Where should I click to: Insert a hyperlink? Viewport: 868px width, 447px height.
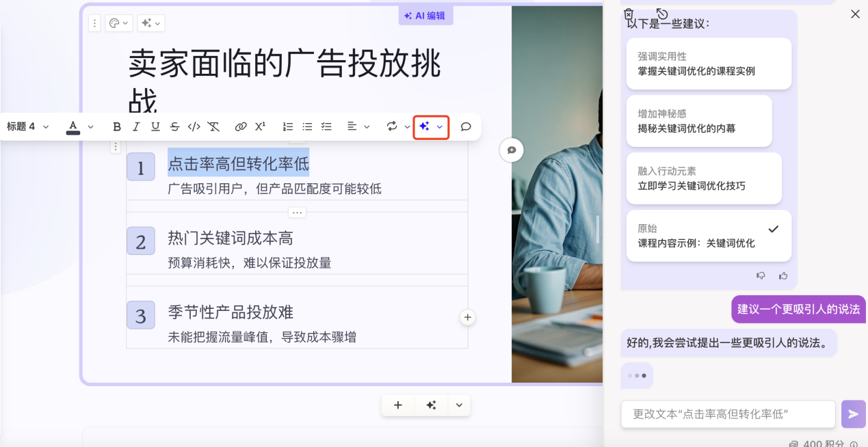(241, 126)
